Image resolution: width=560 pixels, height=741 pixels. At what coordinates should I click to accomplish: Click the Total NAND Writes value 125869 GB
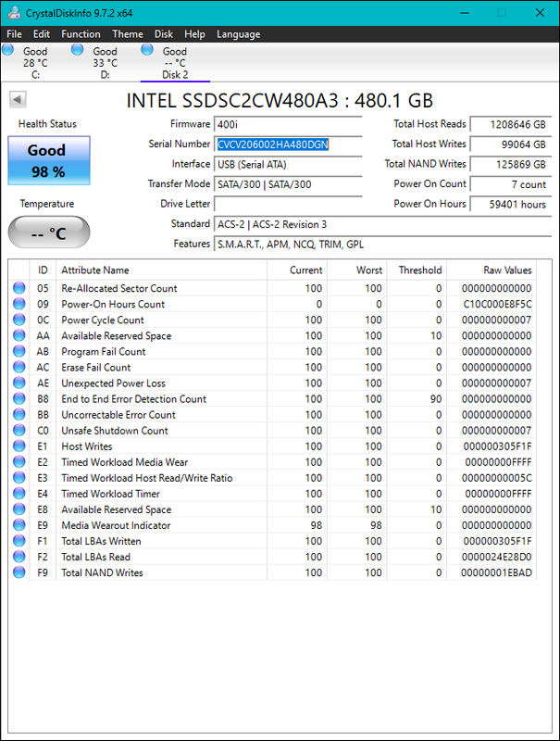[511, 165]
